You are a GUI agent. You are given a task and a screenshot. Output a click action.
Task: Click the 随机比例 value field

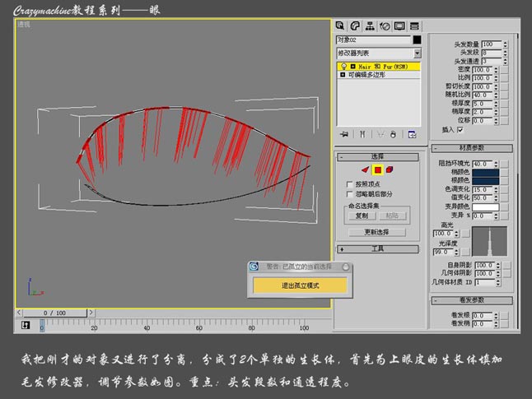pyautogui.click(x=483, y=95)
